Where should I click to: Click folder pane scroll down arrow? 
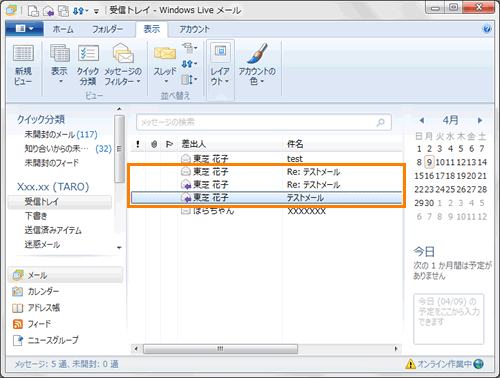tap(119, 248)
